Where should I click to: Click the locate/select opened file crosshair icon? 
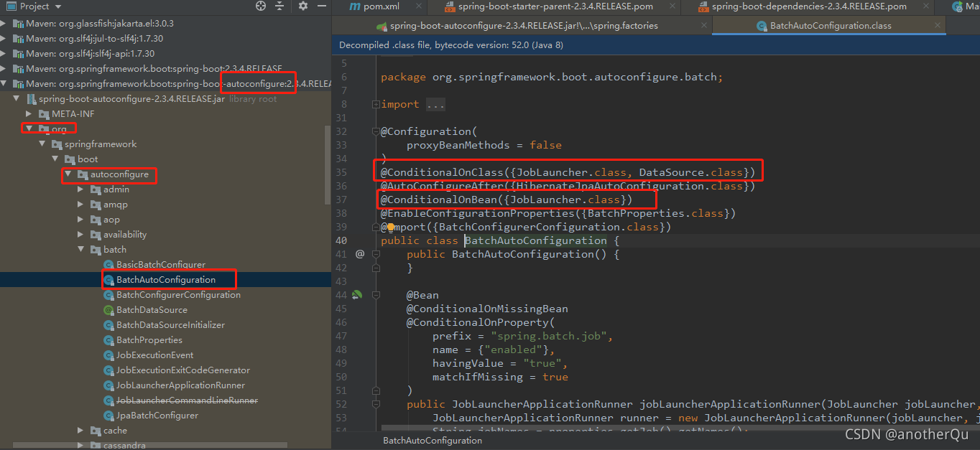[x=260, y=6]
